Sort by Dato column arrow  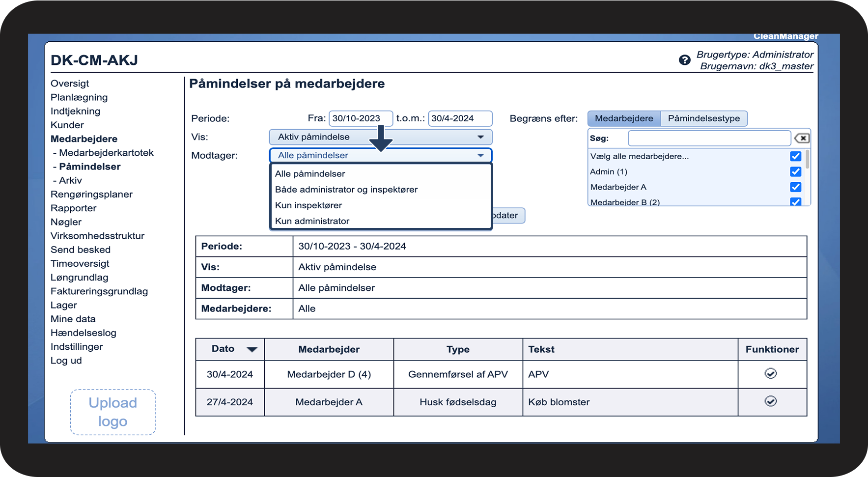252,349
